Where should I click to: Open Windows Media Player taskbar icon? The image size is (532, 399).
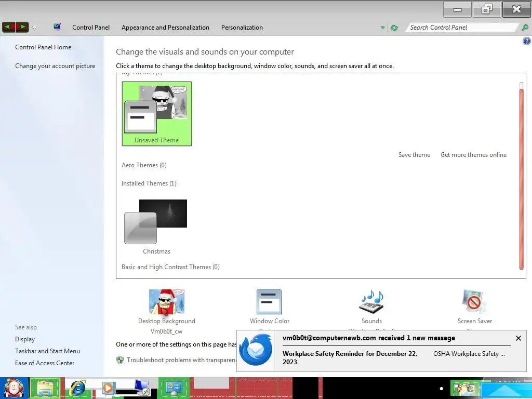[108, 388]
